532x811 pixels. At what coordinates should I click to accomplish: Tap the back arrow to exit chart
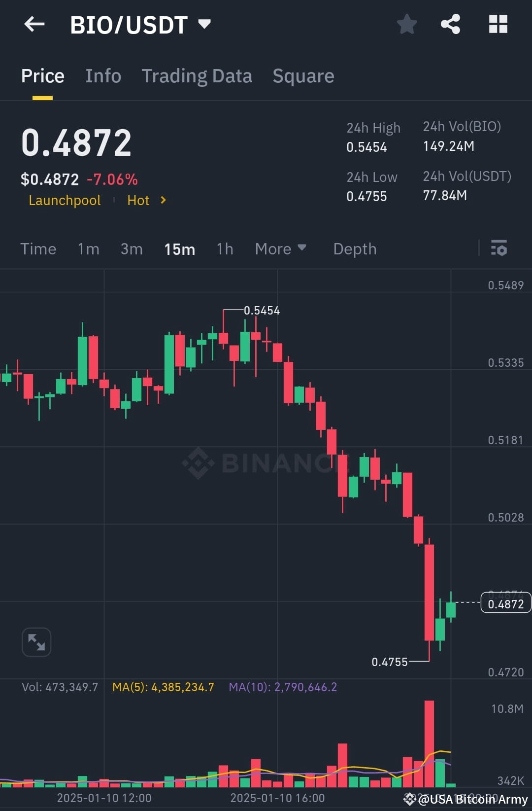pyautogui.click(x=33, y=24)
